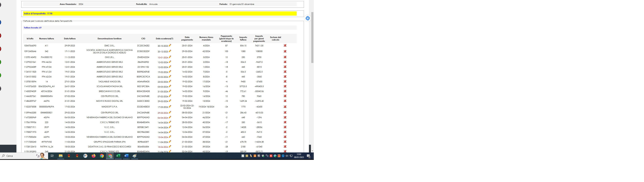Open Word from the taskbar
Screen dimensions: 644x182
pos(126,156)
